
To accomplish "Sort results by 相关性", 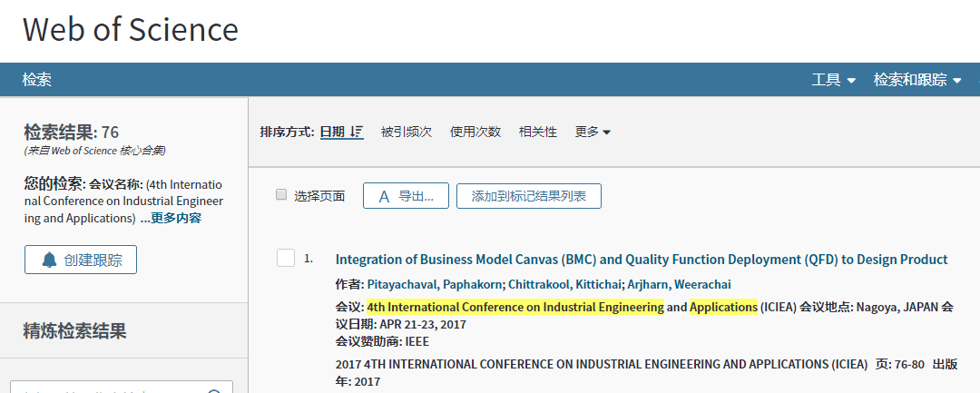I will click(x=537, y=132).
